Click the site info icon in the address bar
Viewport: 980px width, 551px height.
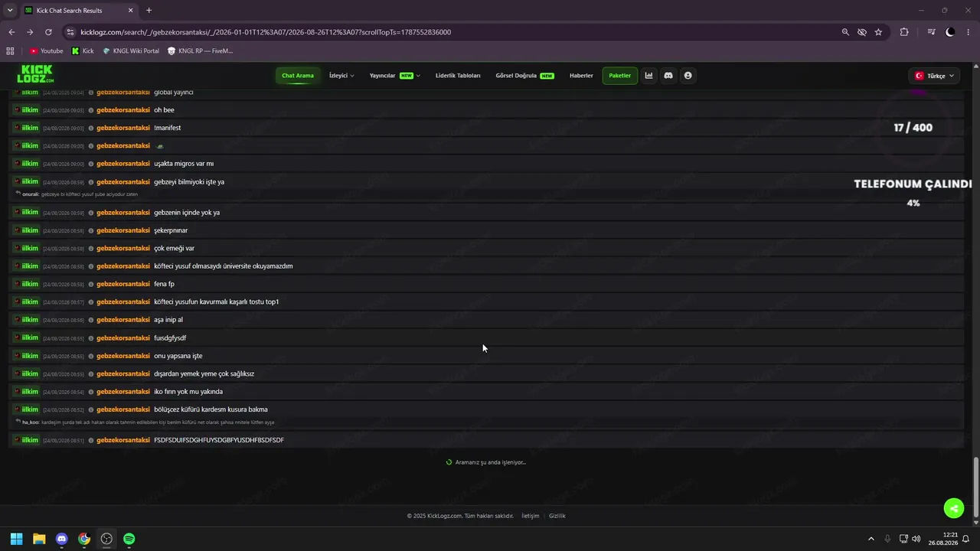tap(70, 32)
